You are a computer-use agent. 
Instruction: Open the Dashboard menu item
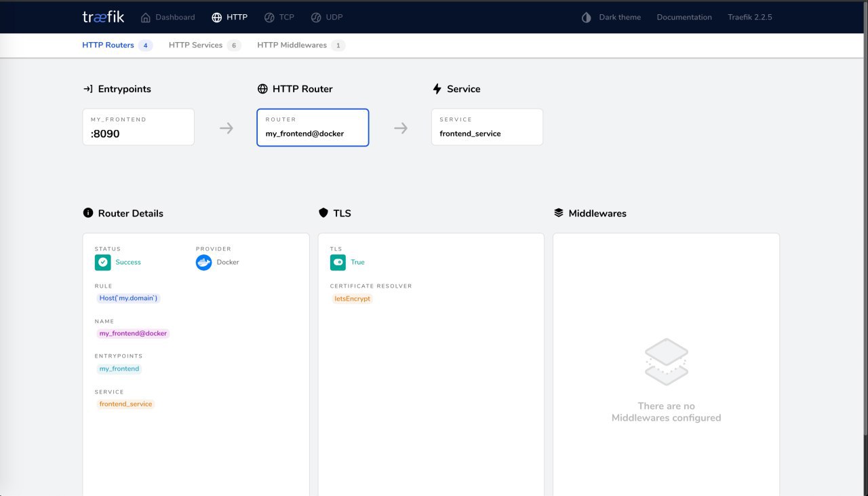[x=167, y=18]
